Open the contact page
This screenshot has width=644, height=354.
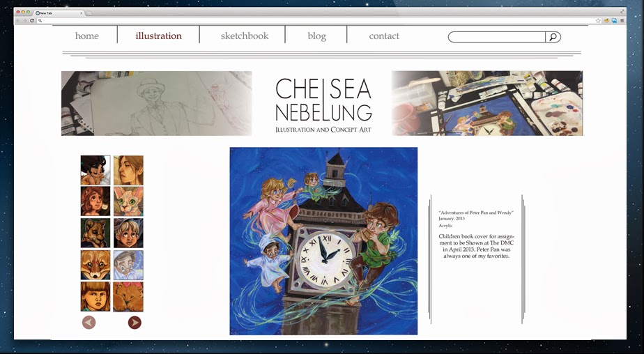384,36
